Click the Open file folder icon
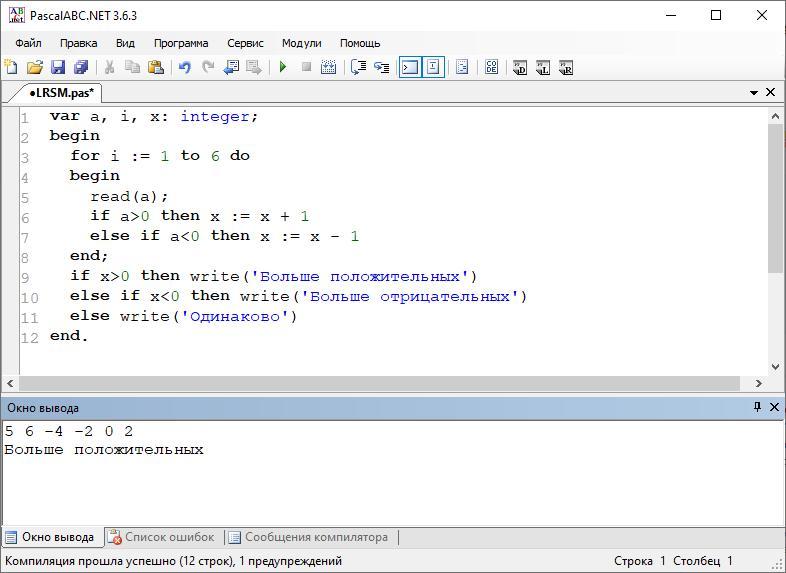Viewport: 786px width, 573px height. tap(35, 67)
